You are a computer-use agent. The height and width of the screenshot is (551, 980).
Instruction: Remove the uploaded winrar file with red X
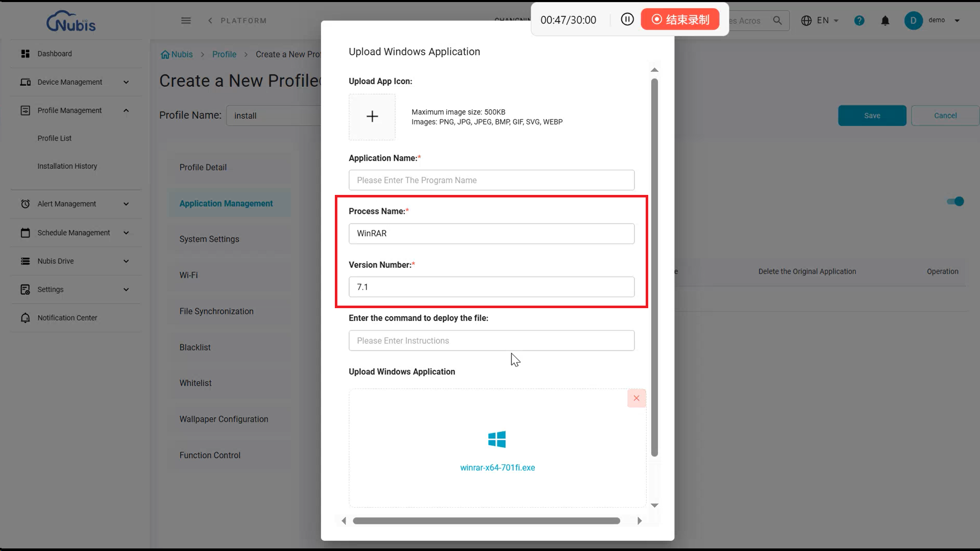click(x=636, y=398)
